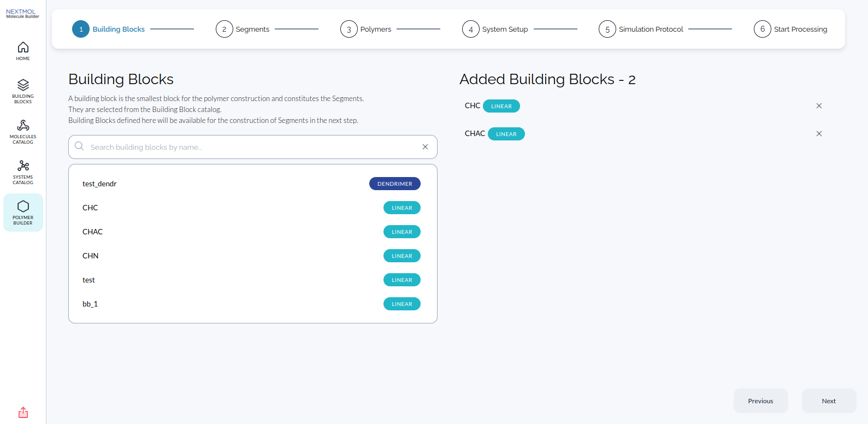Screen dimensions: 868x424
Task: Clear the search field with the X icon
Action: click(x=425, y=147)
